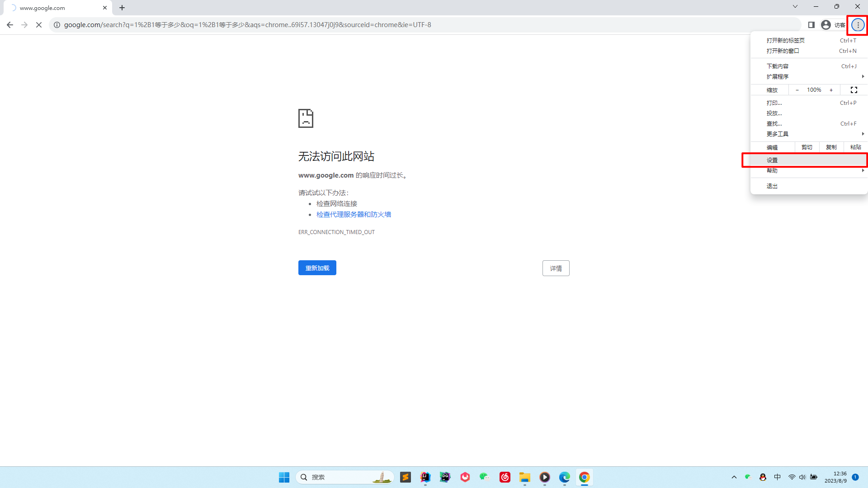Viewport: 868px width, 488px height.
Task: Open the Chrome three-dot menu button
Action: [858, 25]
